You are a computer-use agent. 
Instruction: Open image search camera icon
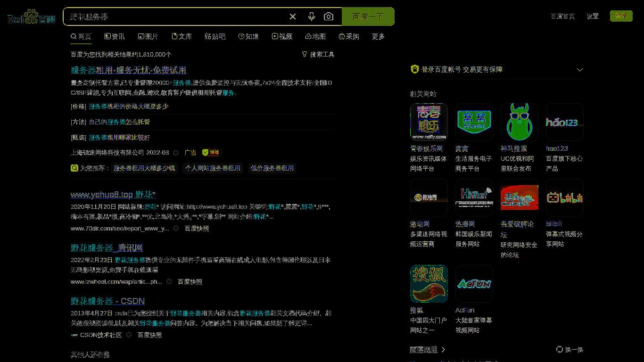329,16
